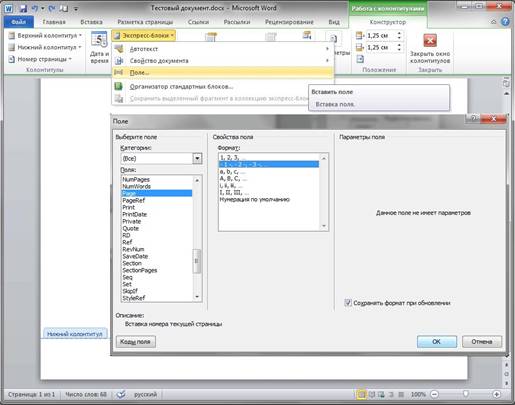Switch to the Ссылки ribbon tab

click(x=198, y=22)
